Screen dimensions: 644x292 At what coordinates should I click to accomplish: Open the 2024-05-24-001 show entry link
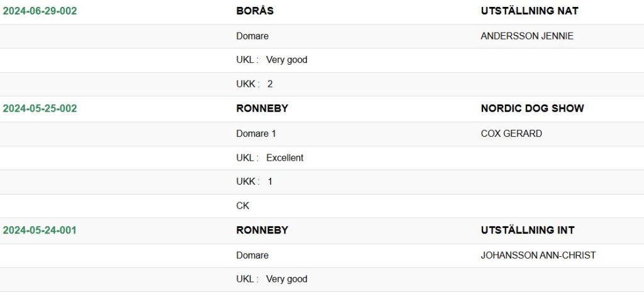pyautogui.click(x=40, y=230)
